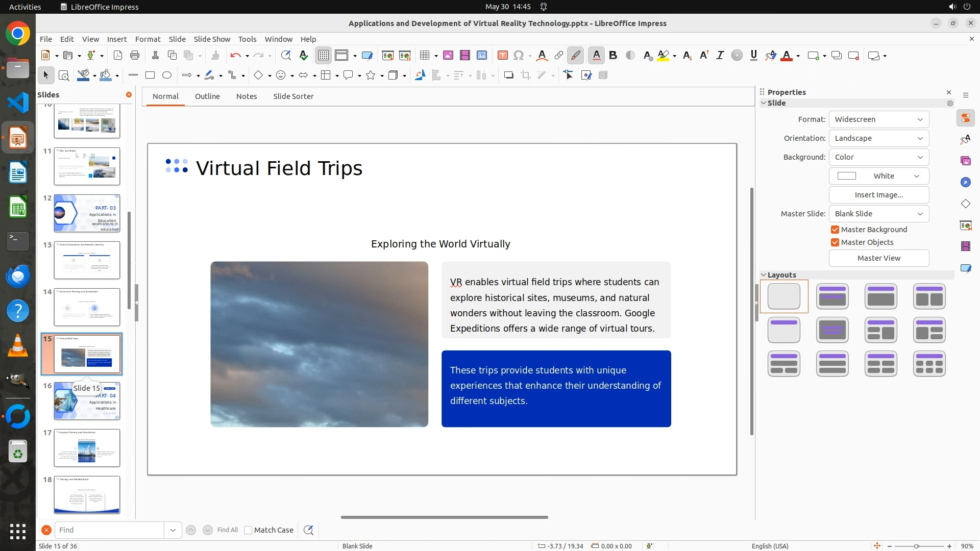Click the Insert Table icon
Viewport: 980px width, 551px height.
(x=424, y=56)
